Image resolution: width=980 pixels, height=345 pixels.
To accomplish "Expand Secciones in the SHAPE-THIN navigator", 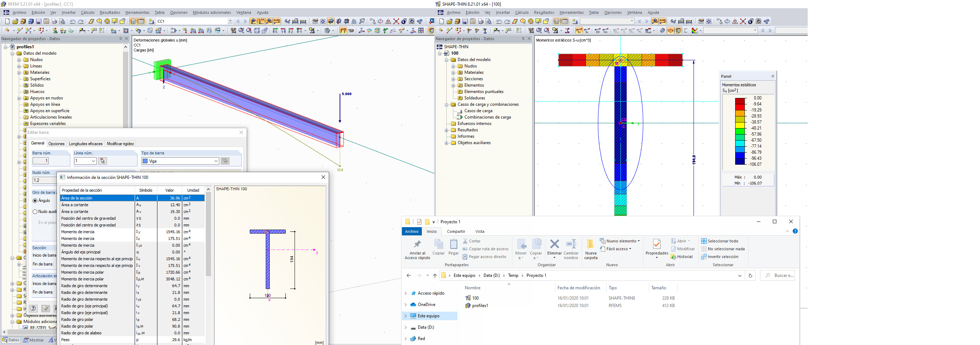I will pos(453,79).
